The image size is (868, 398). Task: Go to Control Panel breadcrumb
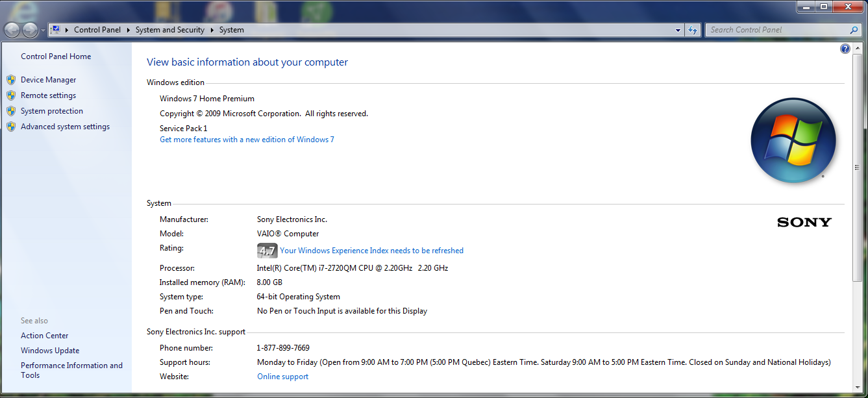[x=97, y=30]
